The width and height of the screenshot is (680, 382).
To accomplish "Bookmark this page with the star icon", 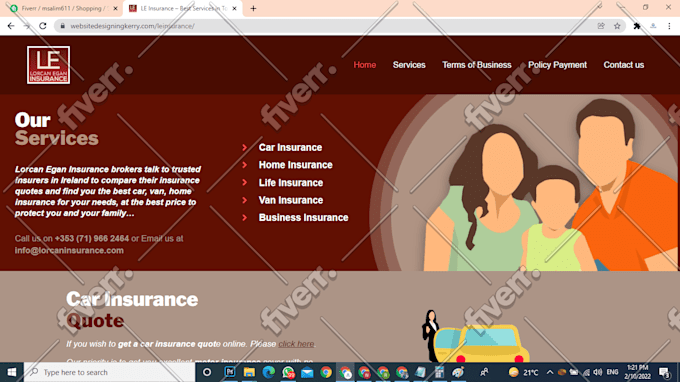I will [x=617, y=26].
